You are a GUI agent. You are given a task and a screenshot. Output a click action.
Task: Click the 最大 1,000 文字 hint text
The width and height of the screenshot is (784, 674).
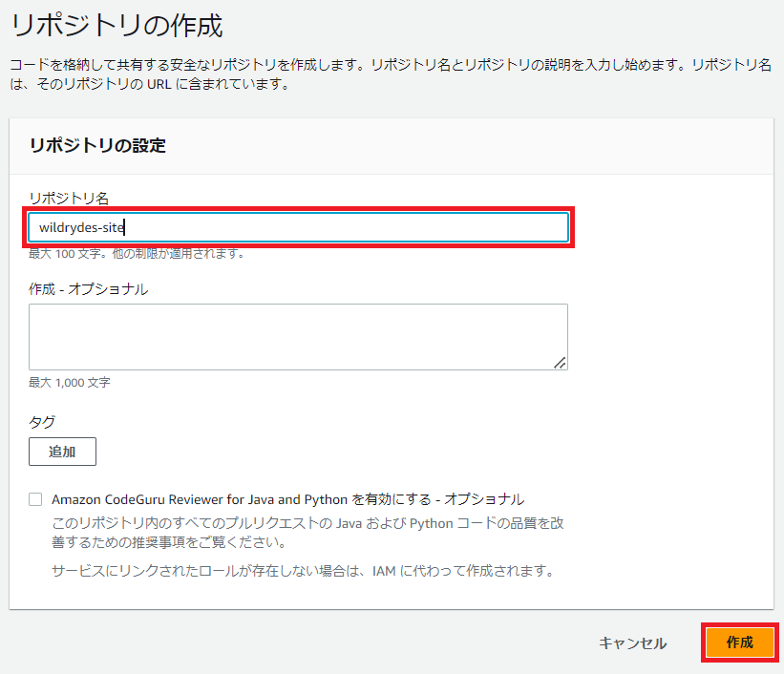(70, 383)
